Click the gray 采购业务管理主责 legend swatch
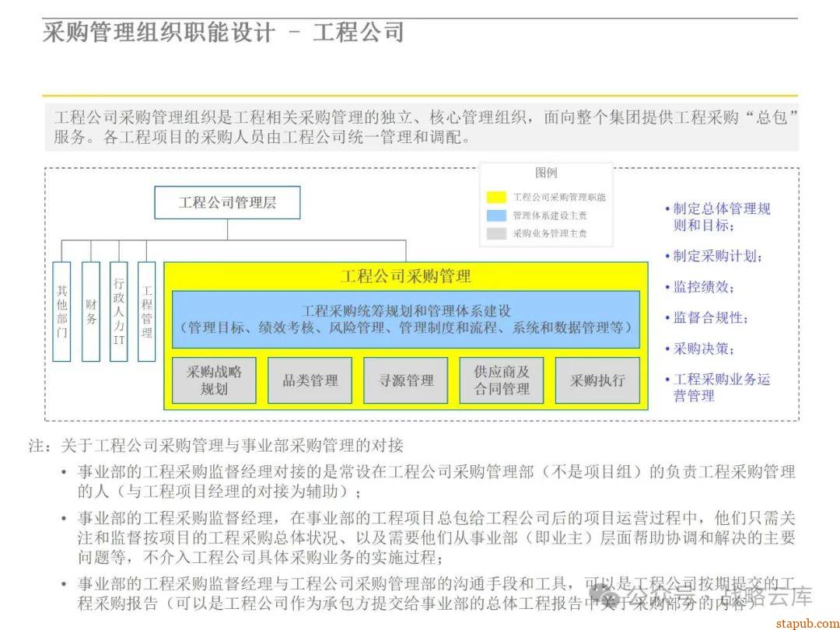The width and height of the screenshot is (840, 630). point(495,233)
